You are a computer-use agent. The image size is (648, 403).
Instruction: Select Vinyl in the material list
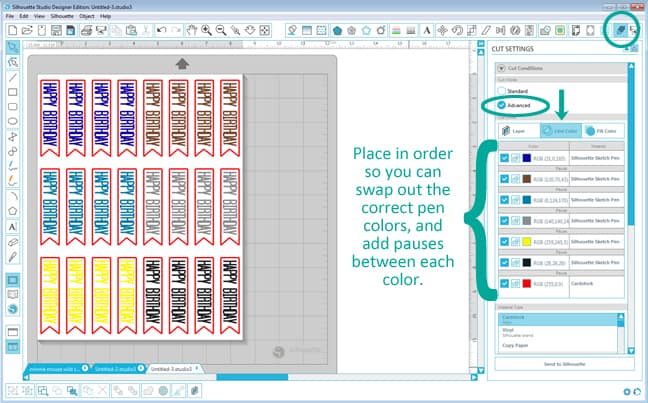coord(558,332)
